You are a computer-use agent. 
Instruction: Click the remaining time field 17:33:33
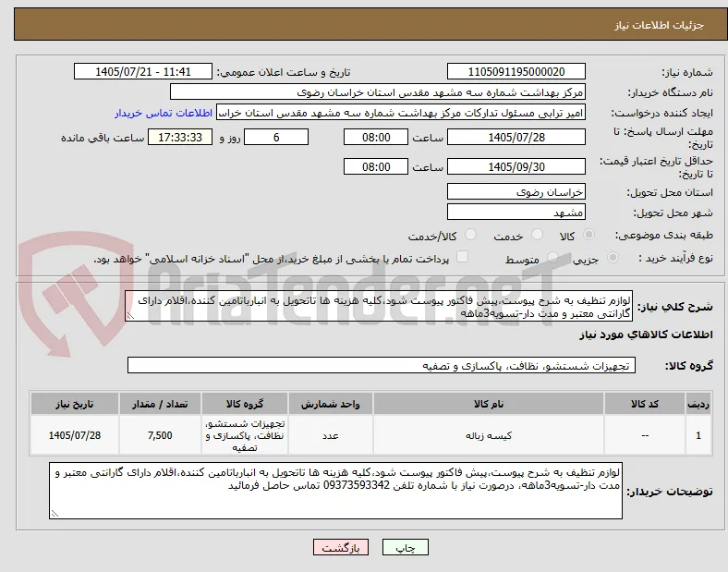pos(180,138)
